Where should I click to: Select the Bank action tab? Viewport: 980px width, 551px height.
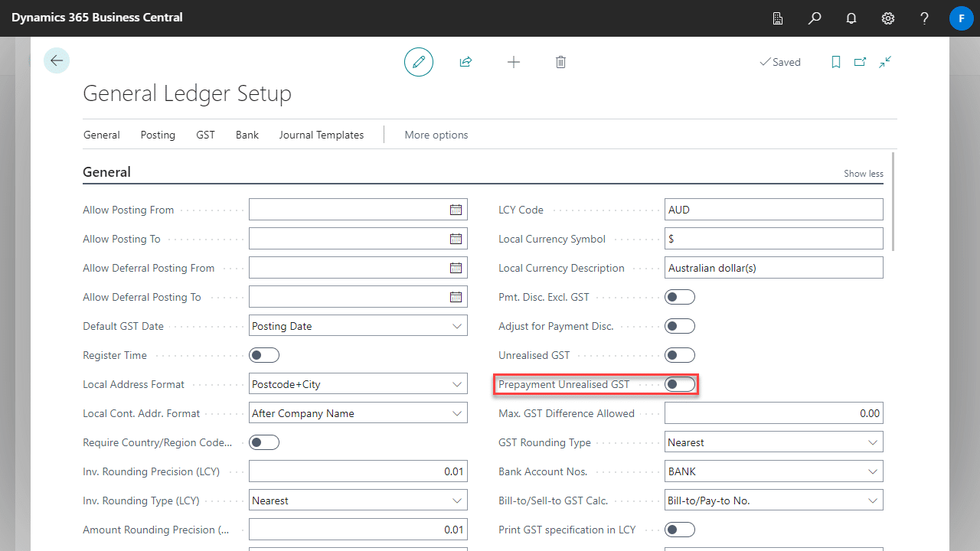247,135
